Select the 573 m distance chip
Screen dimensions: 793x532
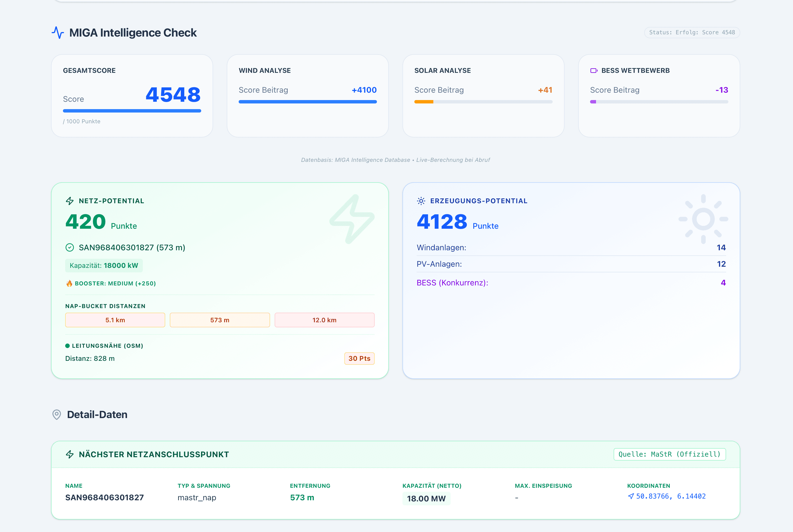[220, 320]
